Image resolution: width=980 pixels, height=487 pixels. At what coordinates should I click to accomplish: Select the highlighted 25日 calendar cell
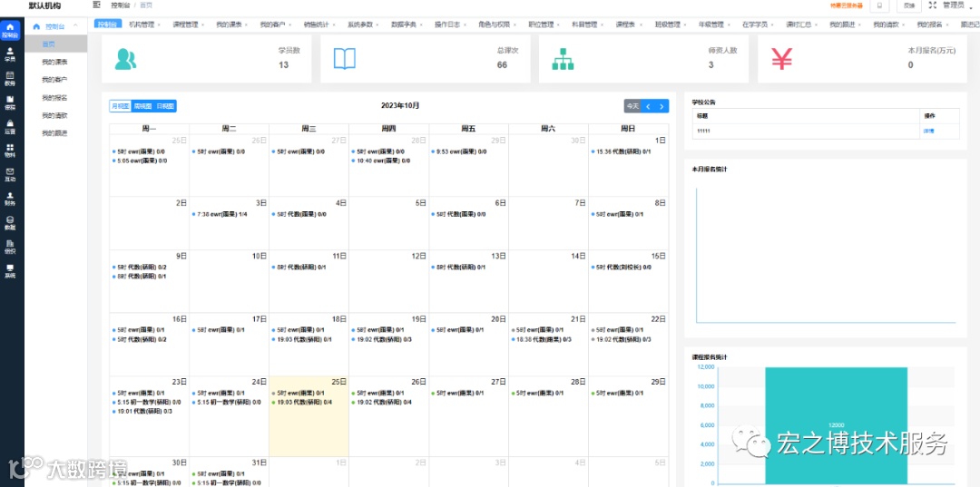pyautogui.click(x=309, y=416)
